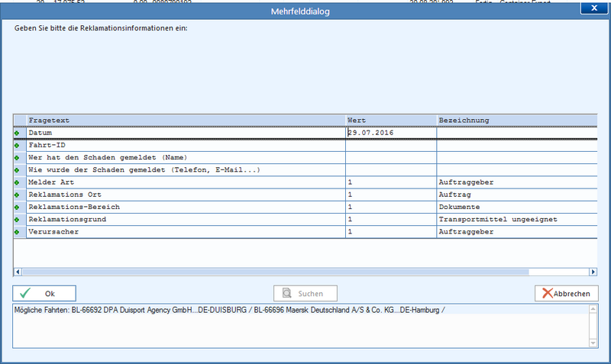Select the Wert cell of Reklamations Ort
Viewport: 611px width, 364px height.
pos(391,195)
